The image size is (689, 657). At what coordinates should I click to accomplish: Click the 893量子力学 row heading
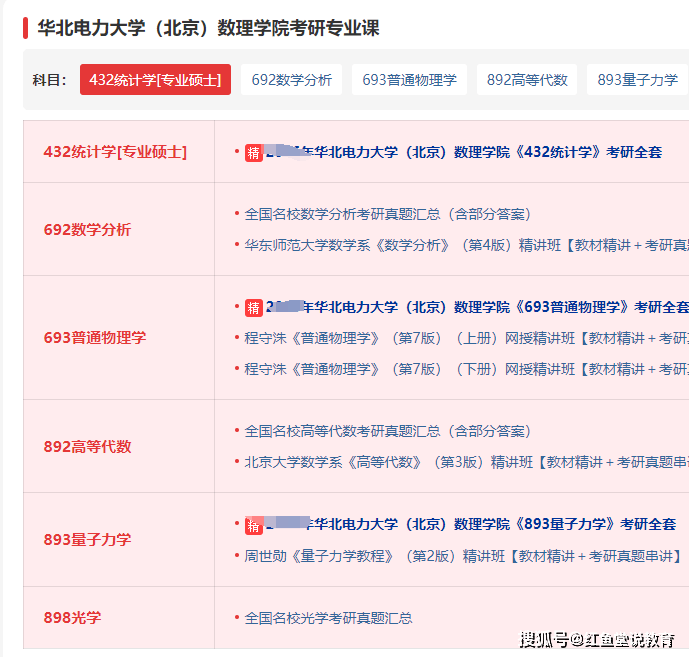87,539
